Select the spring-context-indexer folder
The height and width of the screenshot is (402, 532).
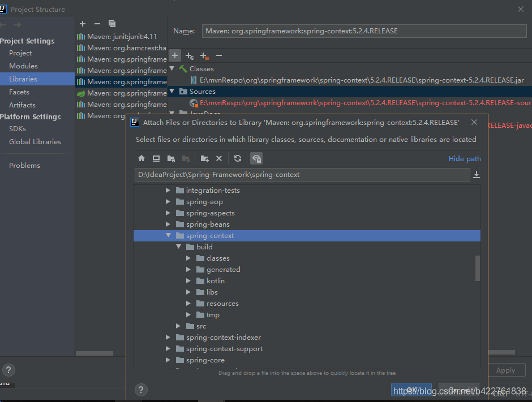point(218,338)
